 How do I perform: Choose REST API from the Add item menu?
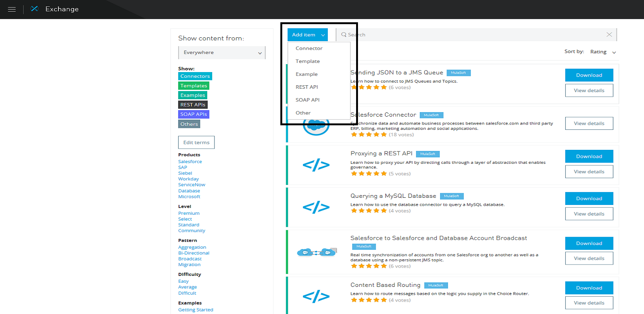click(x=307, y=87)
